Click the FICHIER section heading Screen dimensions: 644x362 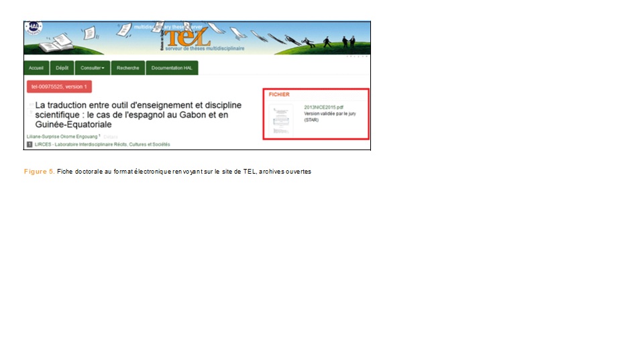point(279,95)
